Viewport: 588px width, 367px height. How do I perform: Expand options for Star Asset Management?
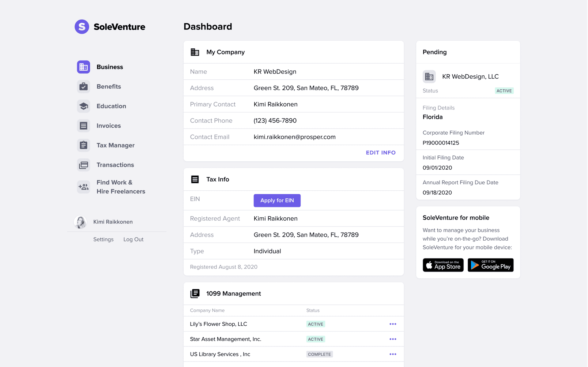[393, 339]
